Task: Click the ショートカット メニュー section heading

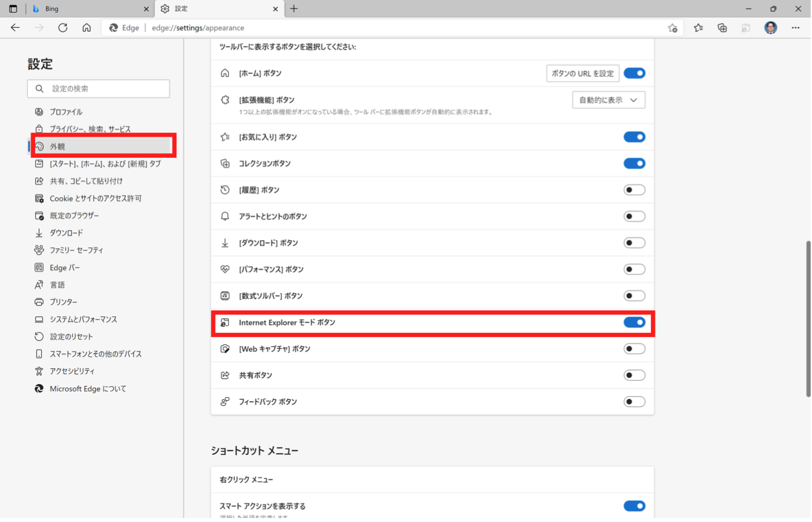Action: point(255,451)
